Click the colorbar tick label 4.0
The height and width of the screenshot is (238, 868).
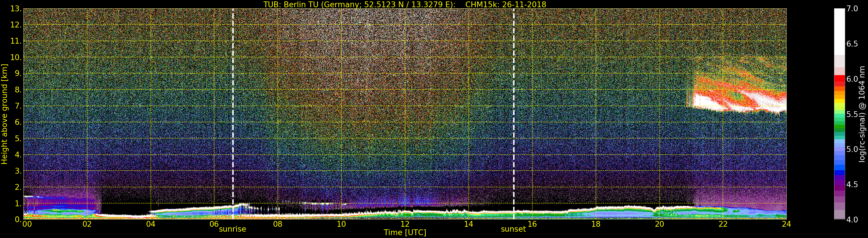click(x=852, y=220)
